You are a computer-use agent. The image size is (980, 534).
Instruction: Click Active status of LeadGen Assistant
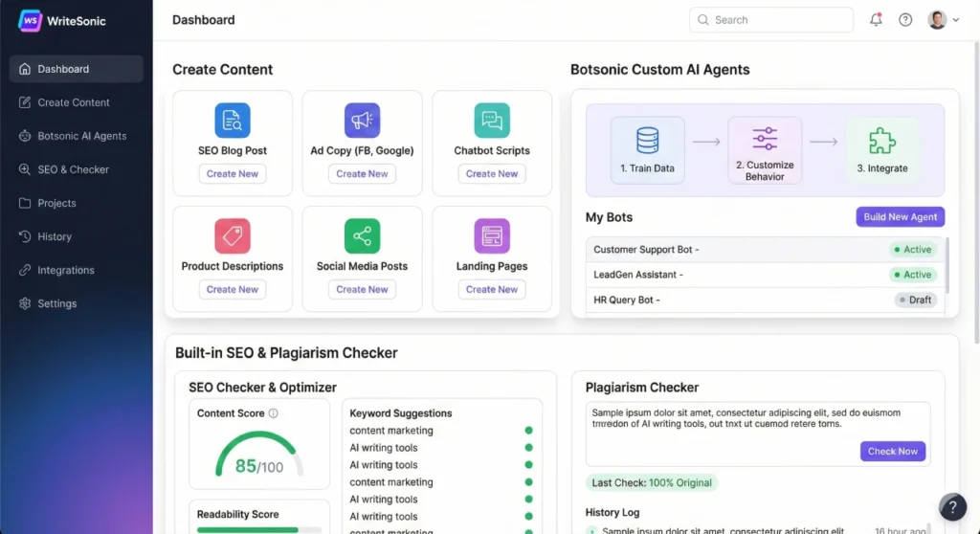(912, 275)
